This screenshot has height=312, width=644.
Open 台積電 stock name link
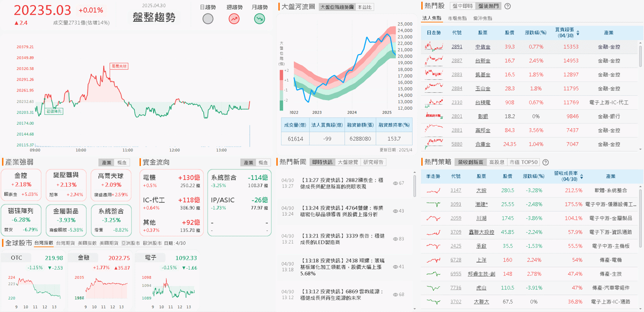[x=483, y=102]
